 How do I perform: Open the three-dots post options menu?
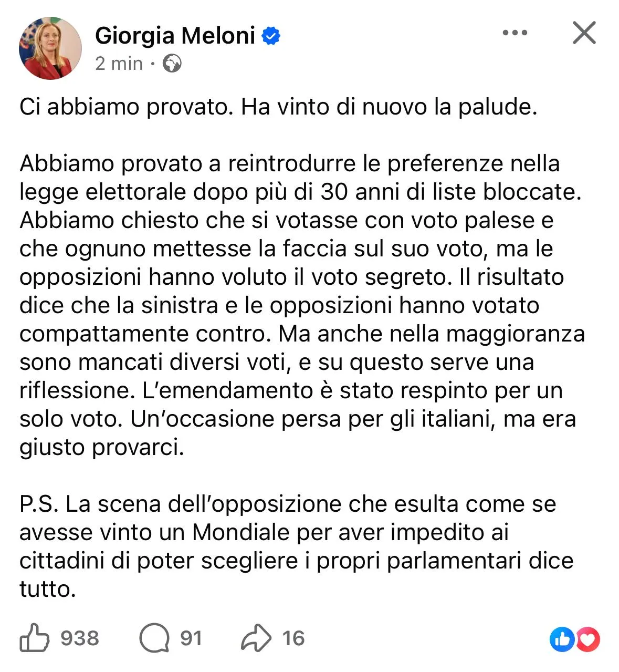point(515,33)
